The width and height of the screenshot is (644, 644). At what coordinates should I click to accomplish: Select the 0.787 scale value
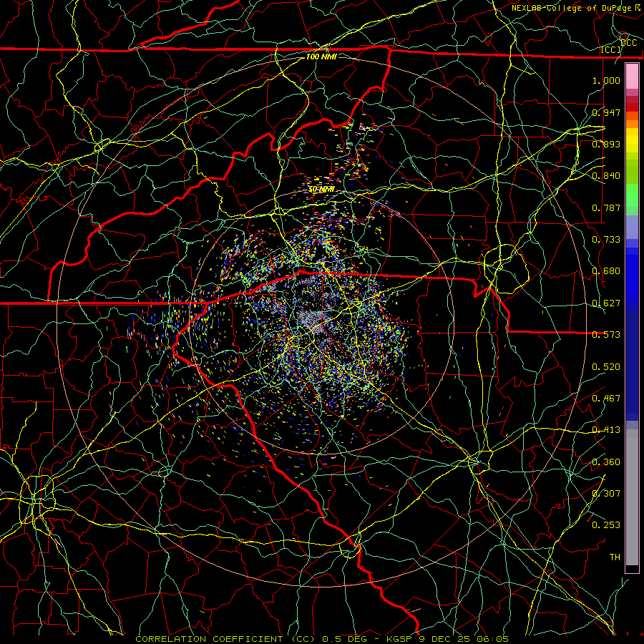point(606,208)
